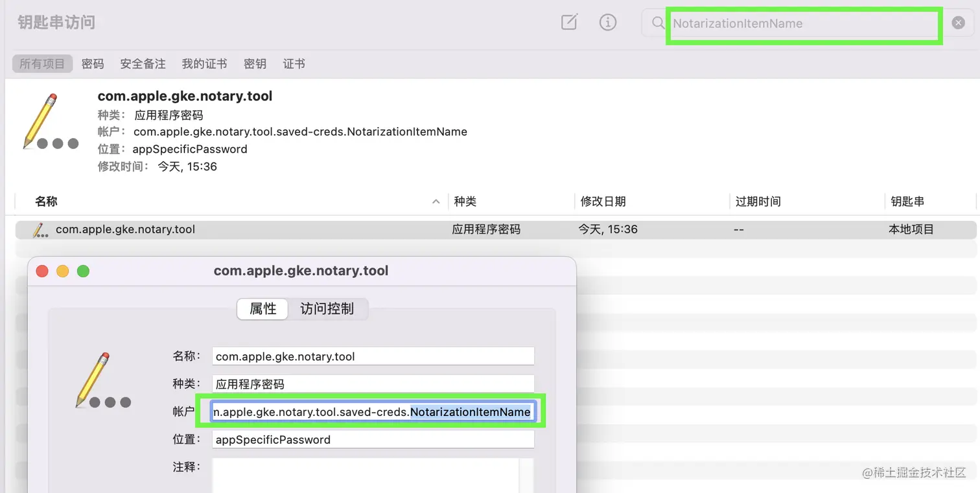The width and height of the screenshot is (980, 493).
Task: Click the info (i) toolbar icon
Action: pyautogui.click(x=607, y=22)
